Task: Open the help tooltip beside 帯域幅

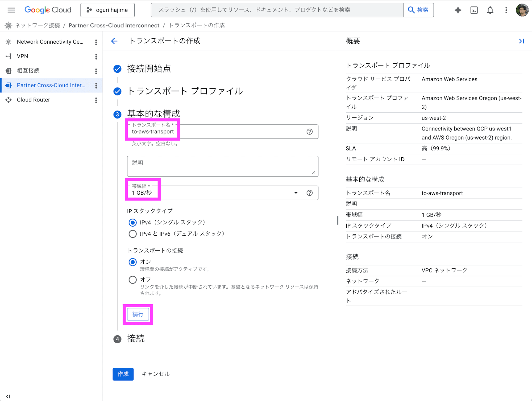Action: point(309,193)
